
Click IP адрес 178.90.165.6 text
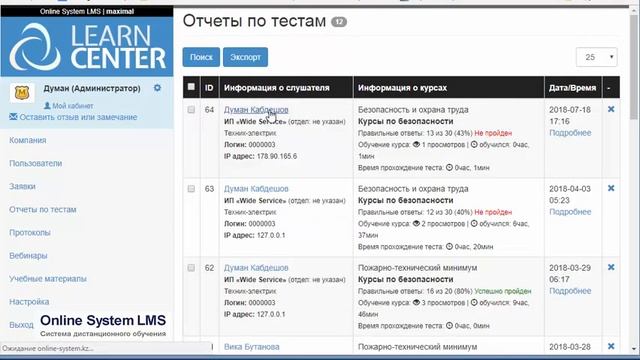pos(261,156)
